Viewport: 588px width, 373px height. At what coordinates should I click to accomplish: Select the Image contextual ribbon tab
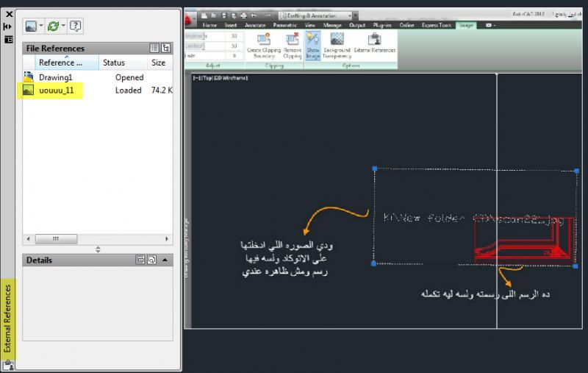[x=466, y=25]
